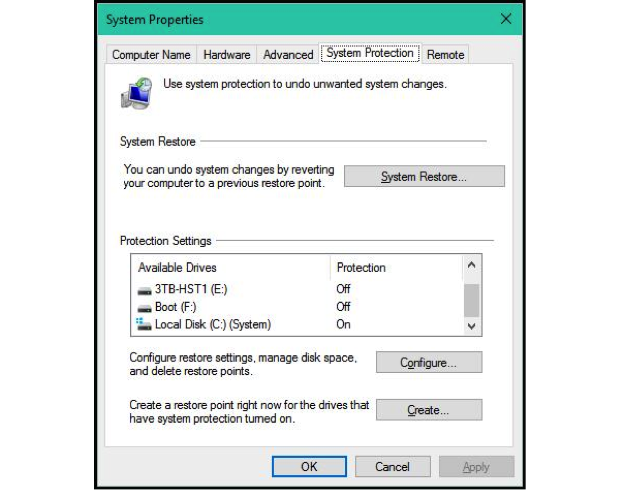Close the System Properties dialog
Image resolution: width=620 pixels, height=490 pixels.
coord(506,19)
